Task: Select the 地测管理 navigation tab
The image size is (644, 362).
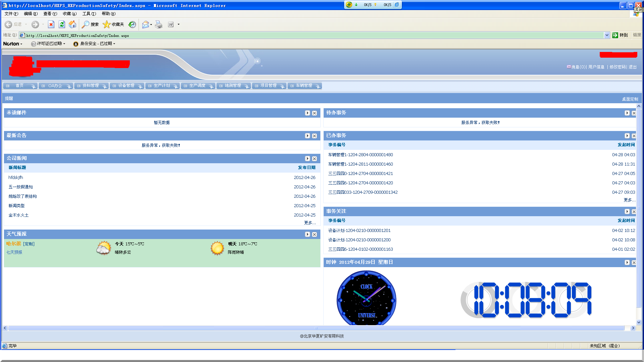Action: (233, 86)
